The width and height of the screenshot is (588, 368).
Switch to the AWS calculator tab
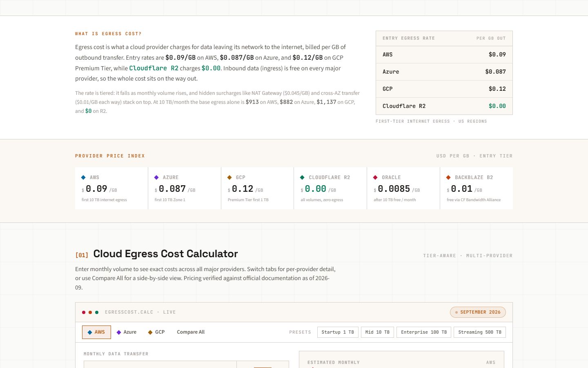96,332
